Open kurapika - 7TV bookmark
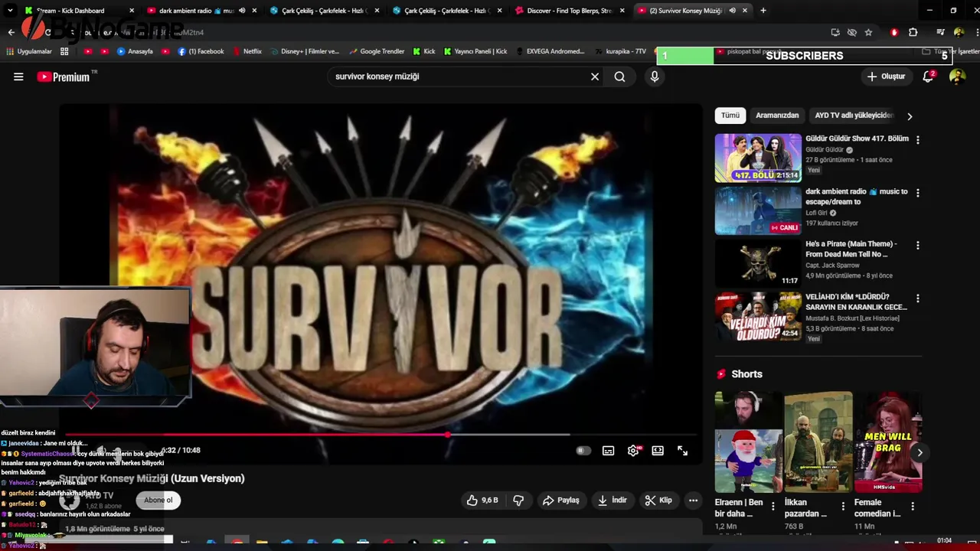The image size is (980, 551). click(x=619, y=51)
